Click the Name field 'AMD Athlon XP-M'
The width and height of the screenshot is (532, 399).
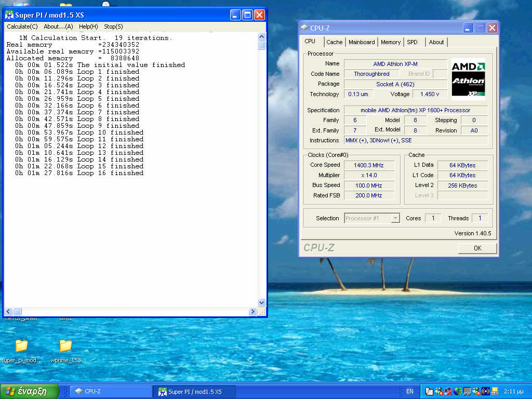pyautogui.click(x=395, y=64)
